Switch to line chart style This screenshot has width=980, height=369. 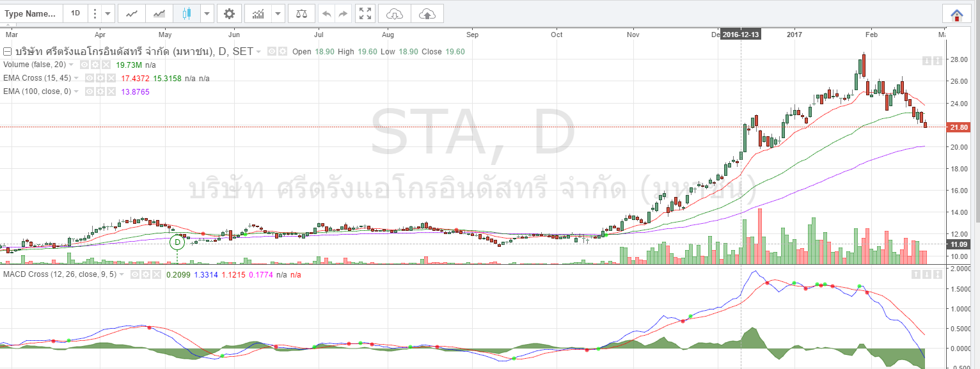[132, 13]
